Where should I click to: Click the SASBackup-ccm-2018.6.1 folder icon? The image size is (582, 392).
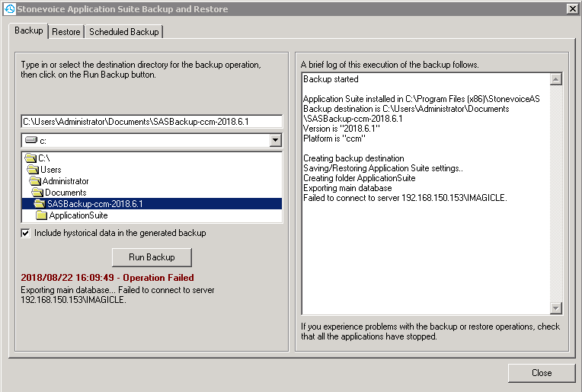tap(40, 204)
